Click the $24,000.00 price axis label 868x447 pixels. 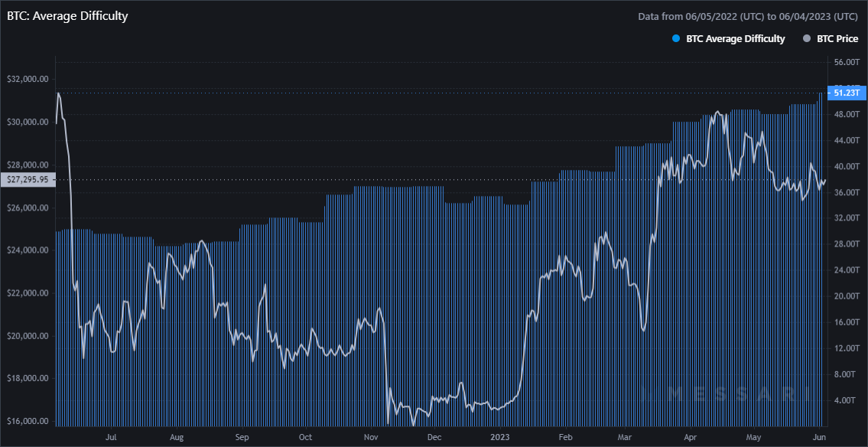(x=28, y=250)
